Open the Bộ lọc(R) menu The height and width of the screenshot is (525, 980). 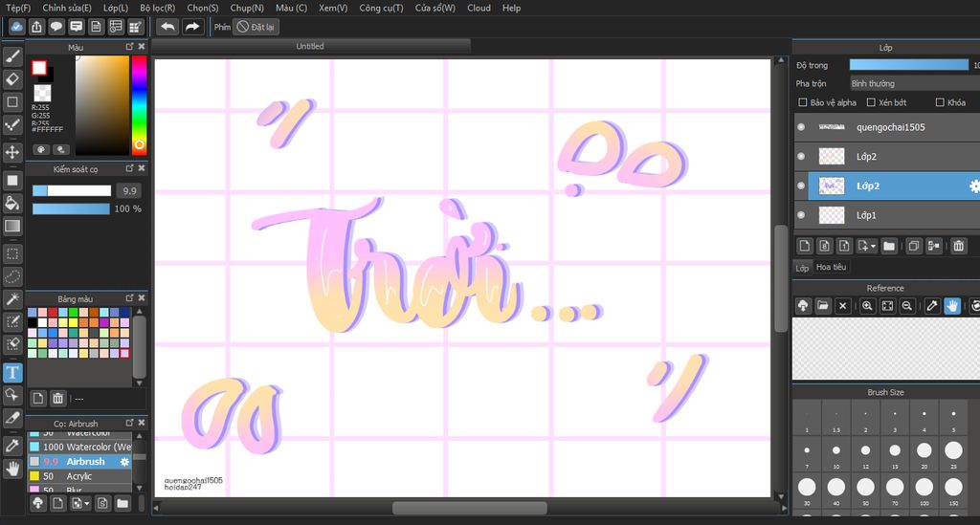point(158,8)
